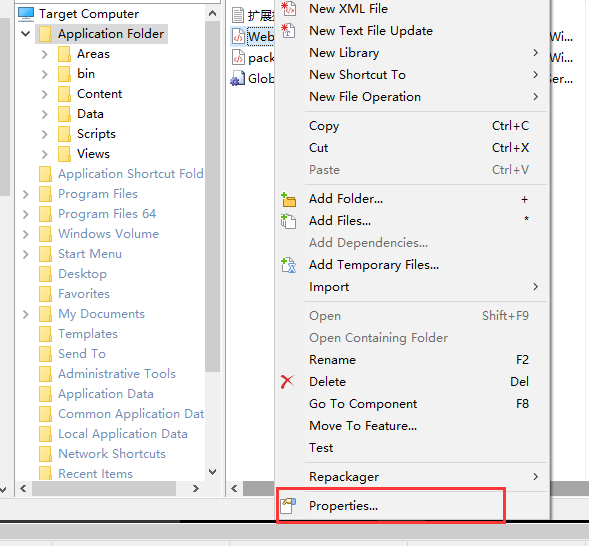Click the text document icon in file list
The width and height of the screenshot is (589, 546).
(x=238, y=15)
